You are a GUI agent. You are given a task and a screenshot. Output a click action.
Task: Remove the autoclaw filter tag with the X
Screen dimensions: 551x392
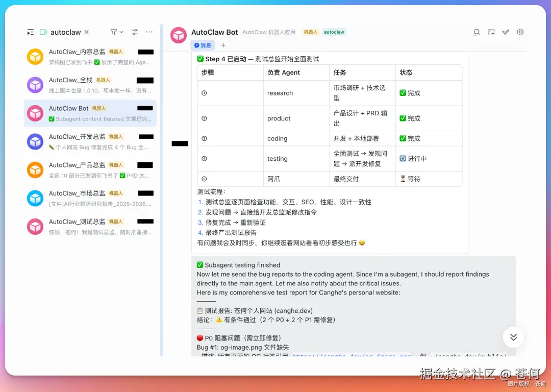(x=86, y=32)
